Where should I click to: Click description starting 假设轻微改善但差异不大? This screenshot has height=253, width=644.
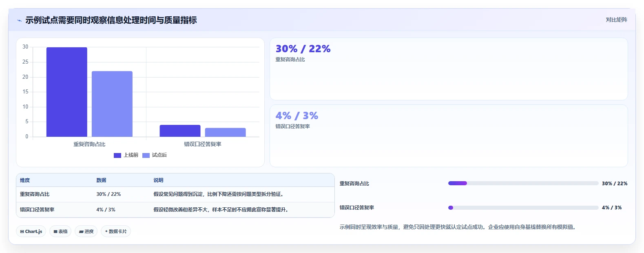(x=221, y=210)
